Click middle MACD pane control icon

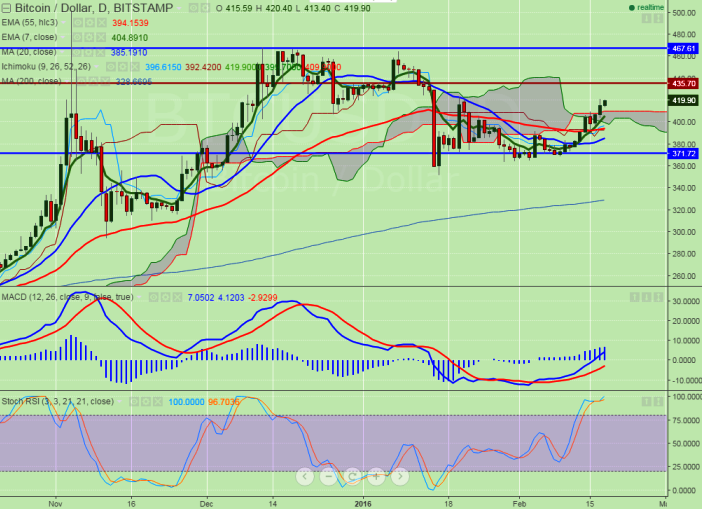coord(646,297)
